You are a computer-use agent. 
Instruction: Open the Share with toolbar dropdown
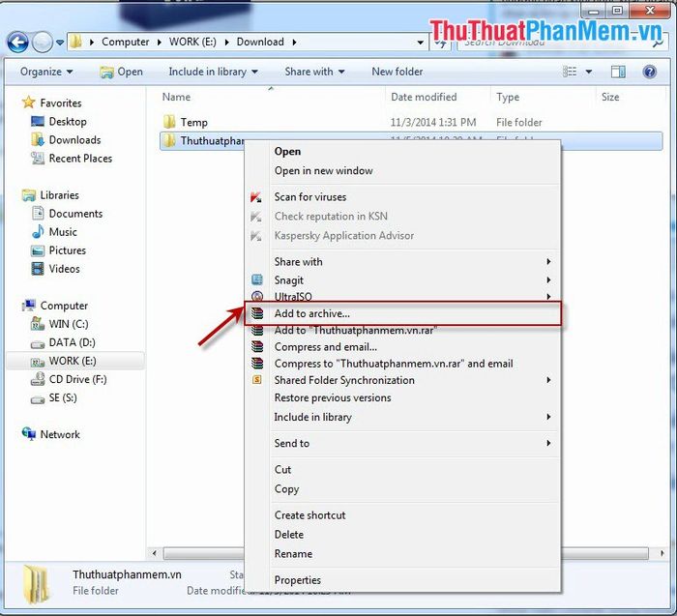click(x=314, y=72)
